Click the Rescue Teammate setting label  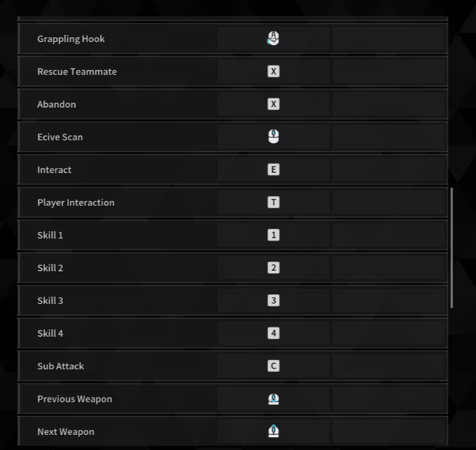coord(77,72)
